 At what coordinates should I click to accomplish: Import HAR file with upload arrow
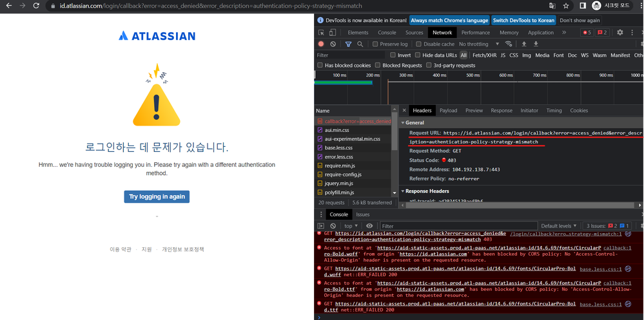coord(524,44)
